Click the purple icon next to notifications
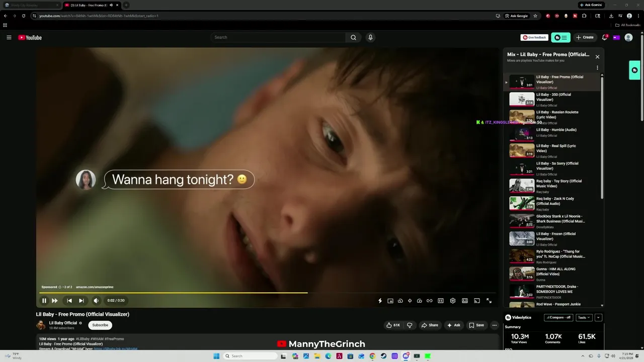This screenshot has width=644, height=362. point(616,37)
